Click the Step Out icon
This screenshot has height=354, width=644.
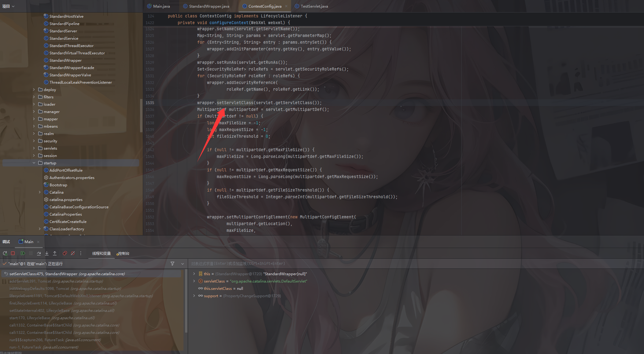point(55,253)
